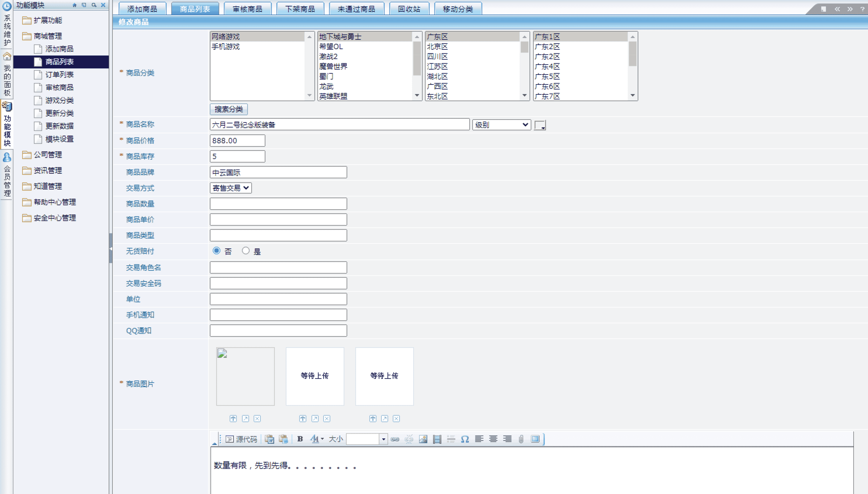The width and height of the screenshot is (868, 494).
Task: Click the search magnifier in 功能模块 header
Action: pyautogui.click(x=94, y=5)
